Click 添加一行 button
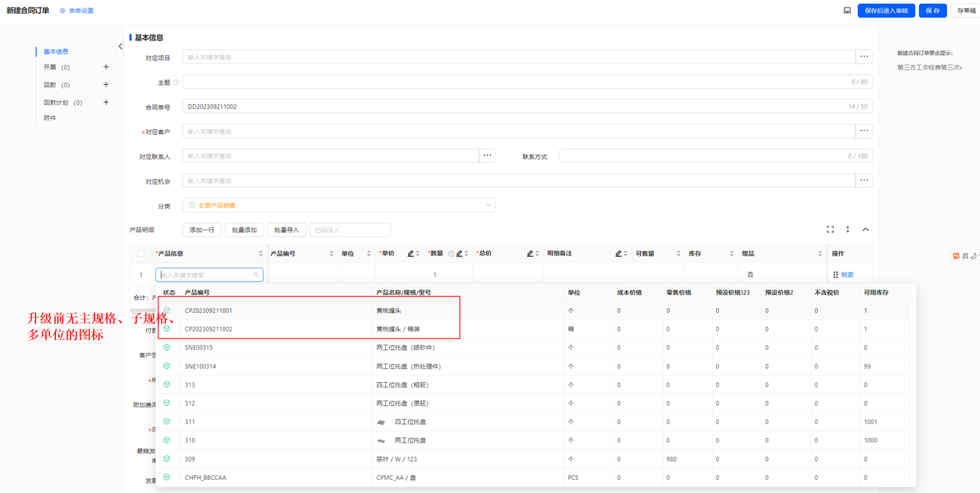Screen dimensions: 980x493 coord(202,230)
